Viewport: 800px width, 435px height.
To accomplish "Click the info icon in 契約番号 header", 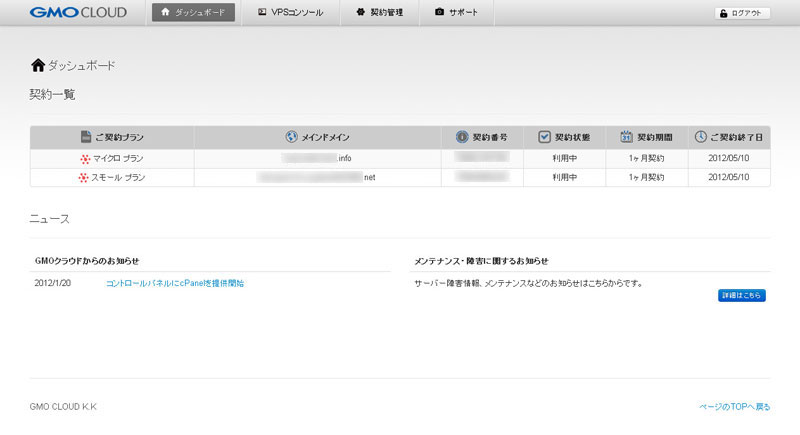I will click(462, 137).
